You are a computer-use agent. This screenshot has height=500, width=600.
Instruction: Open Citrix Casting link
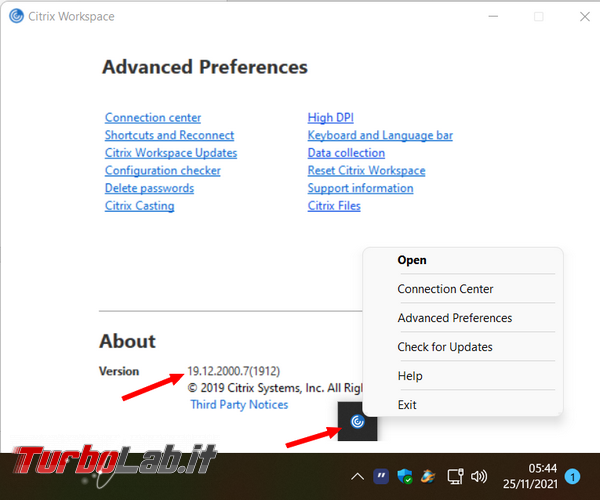pyautogui.click(x=139, y=206)
